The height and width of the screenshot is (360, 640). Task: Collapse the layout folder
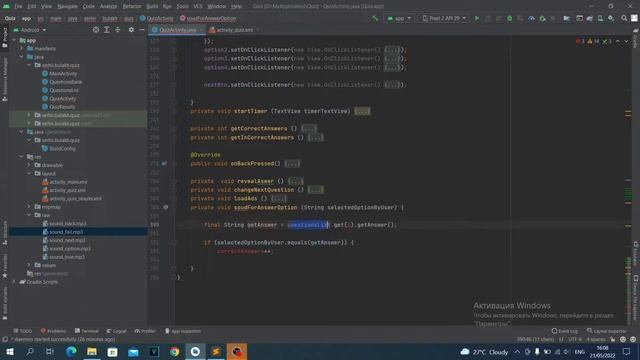pyautogui.click(x=29, y=173)
